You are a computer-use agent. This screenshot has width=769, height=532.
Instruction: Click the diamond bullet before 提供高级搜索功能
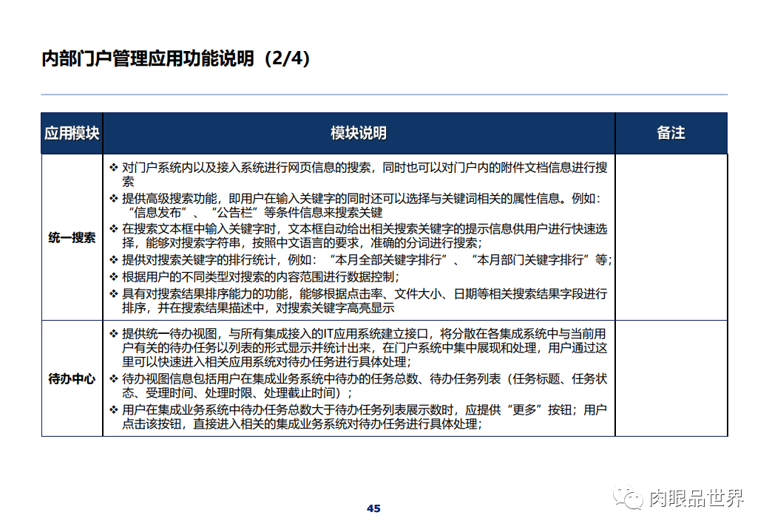click(x=111, y=196)
